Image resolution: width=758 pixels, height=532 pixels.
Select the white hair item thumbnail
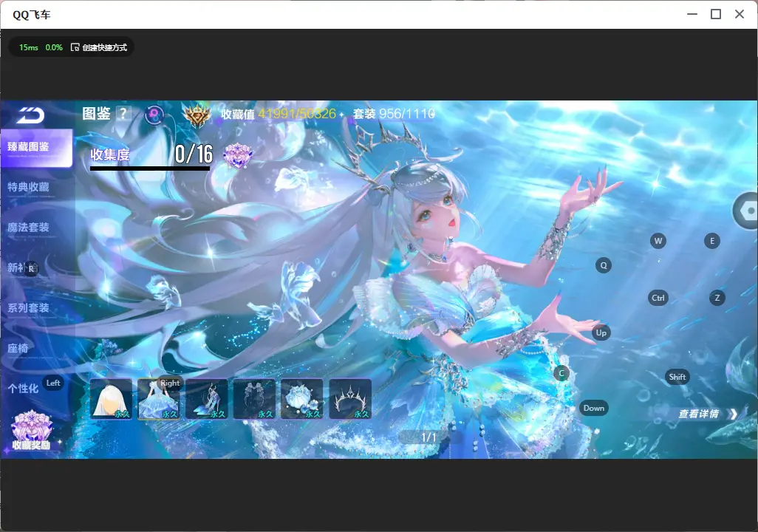[111, 399]
